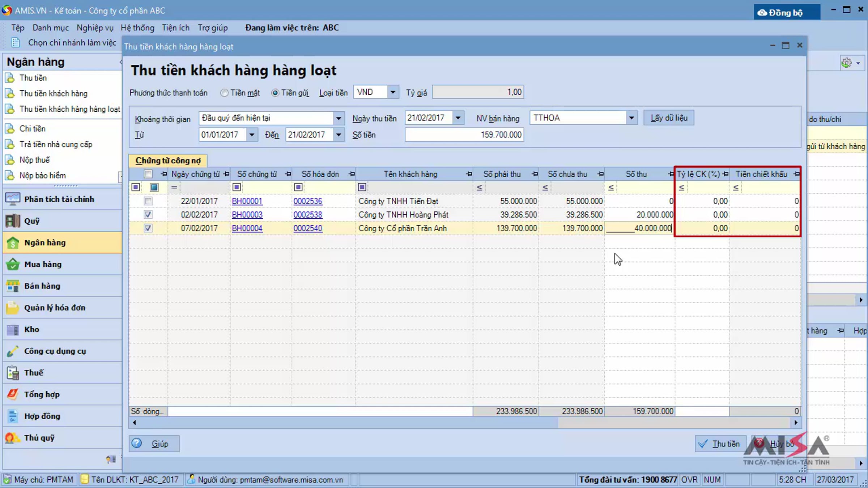868x488 pixels.
Task: Open Số chưa thu filter operator
Action: 545,188
